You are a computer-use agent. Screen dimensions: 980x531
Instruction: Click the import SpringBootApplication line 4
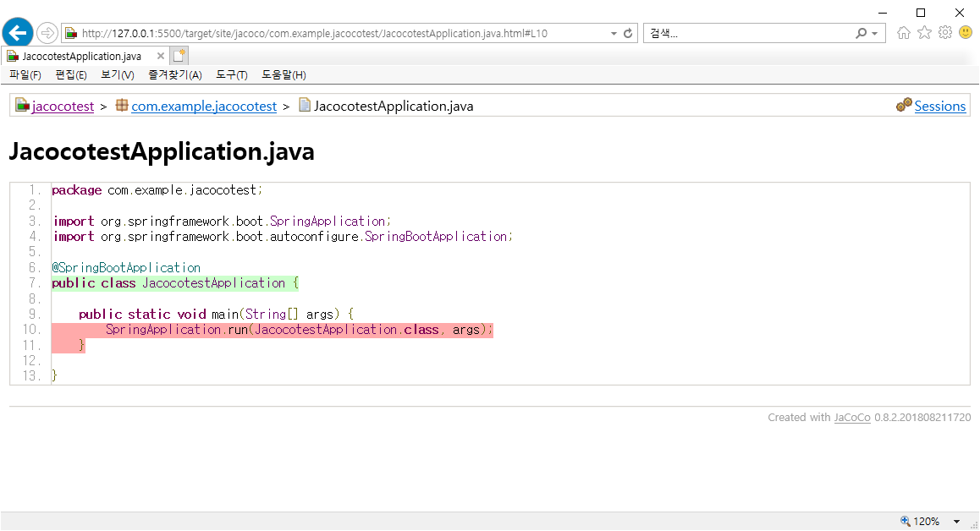pyautogui.click(x=283, y=237)
